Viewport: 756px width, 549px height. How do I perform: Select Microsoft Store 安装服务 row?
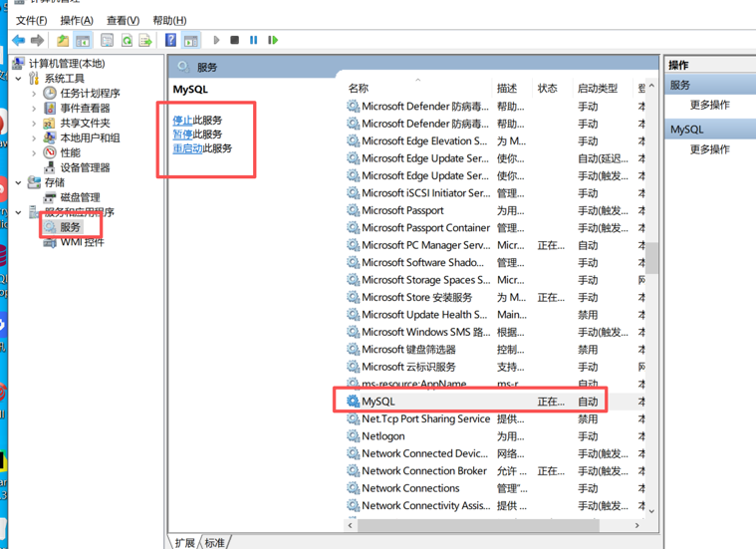(x=496, y=297)
